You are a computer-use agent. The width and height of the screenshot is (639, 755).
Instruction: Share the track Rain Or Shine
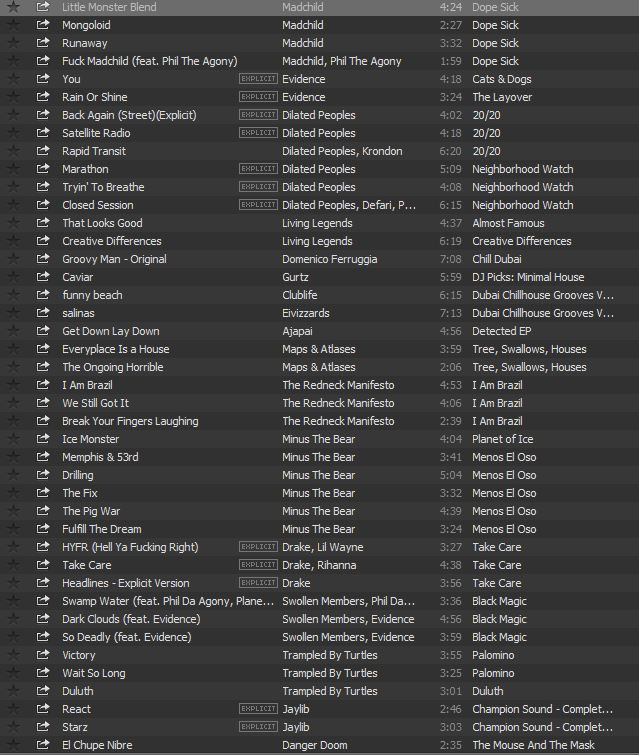pos(43,97)
